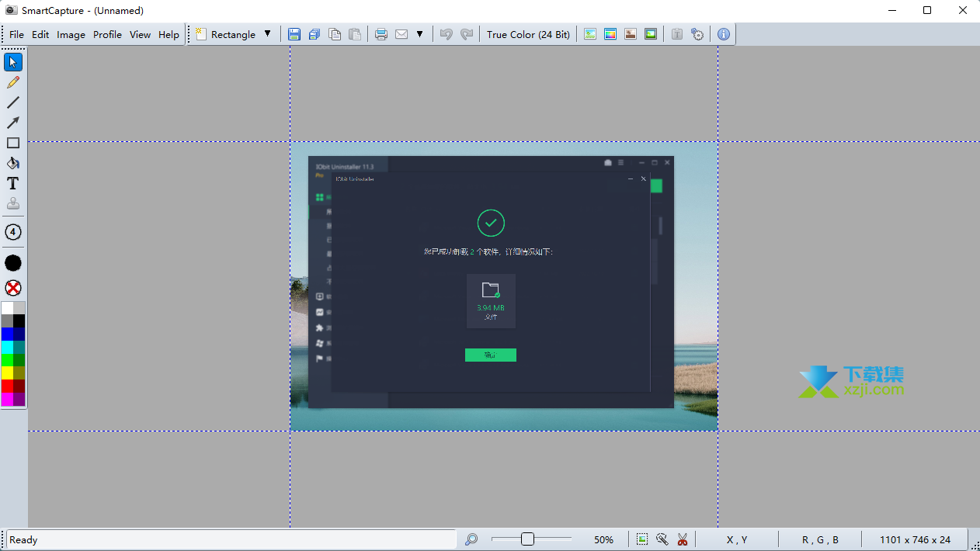Select the stamp tool
The image size is (980, 551).
click(13, 203)
